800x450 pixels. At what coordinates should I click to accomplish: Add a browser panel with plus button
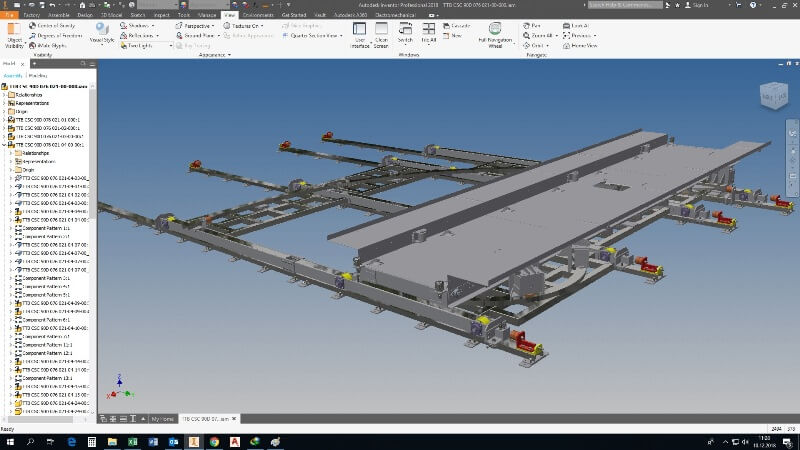[x=34, y=64]
